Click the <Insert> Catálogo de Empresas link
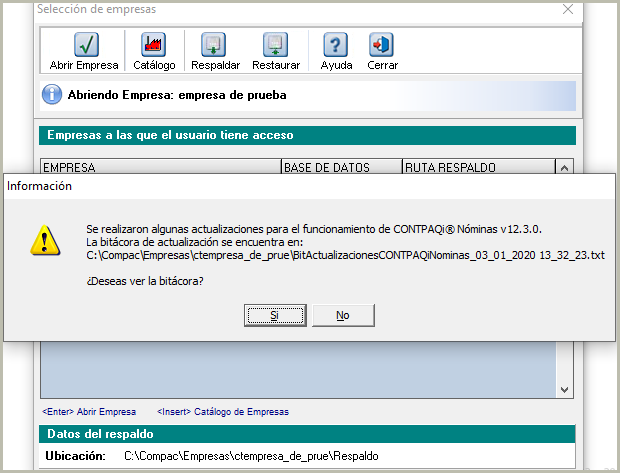The image size is (620, 473). coord(223,412)
